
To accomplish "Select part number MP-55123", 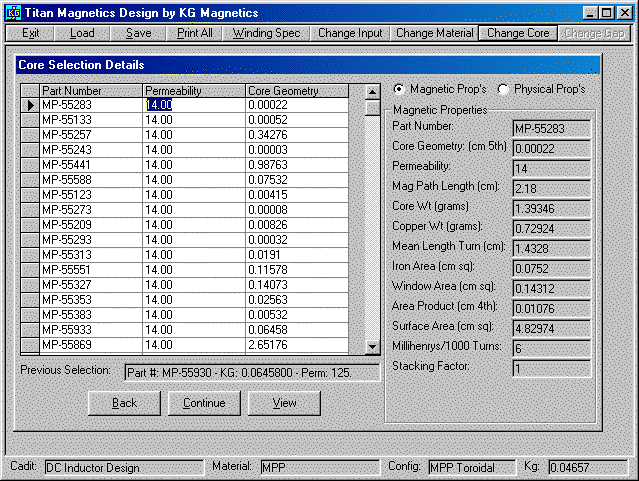I will 91,195.
